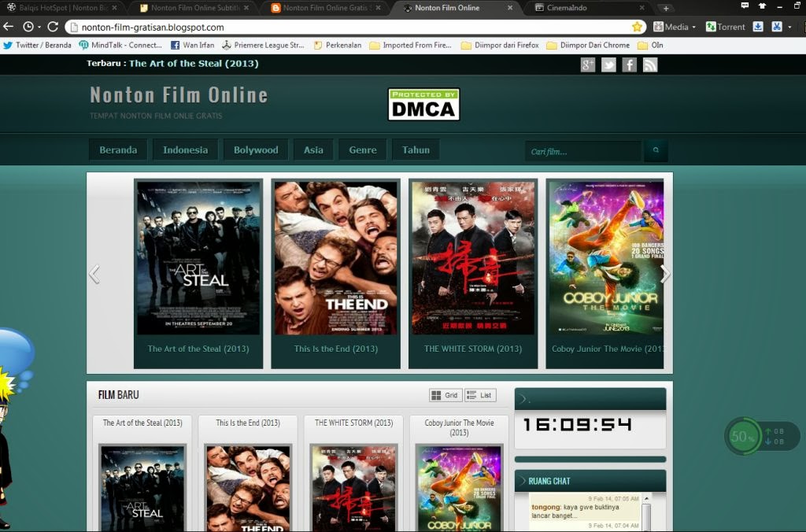Image resolution: width=806 pixels, height=532 pixels.
Task: Open the Diimpor Dari Chrome bookmark folder
Action: click(588, 45)
